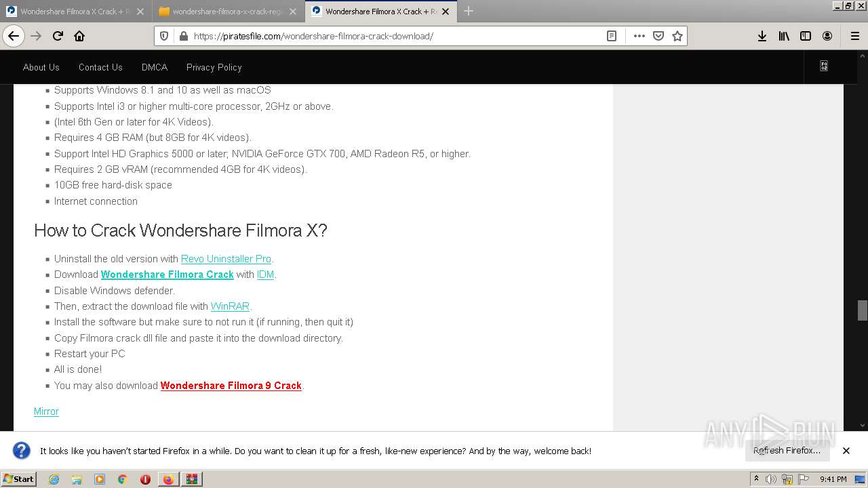Open the Privacy Policy page
The image size is (868, 488).
click(214, 67)
